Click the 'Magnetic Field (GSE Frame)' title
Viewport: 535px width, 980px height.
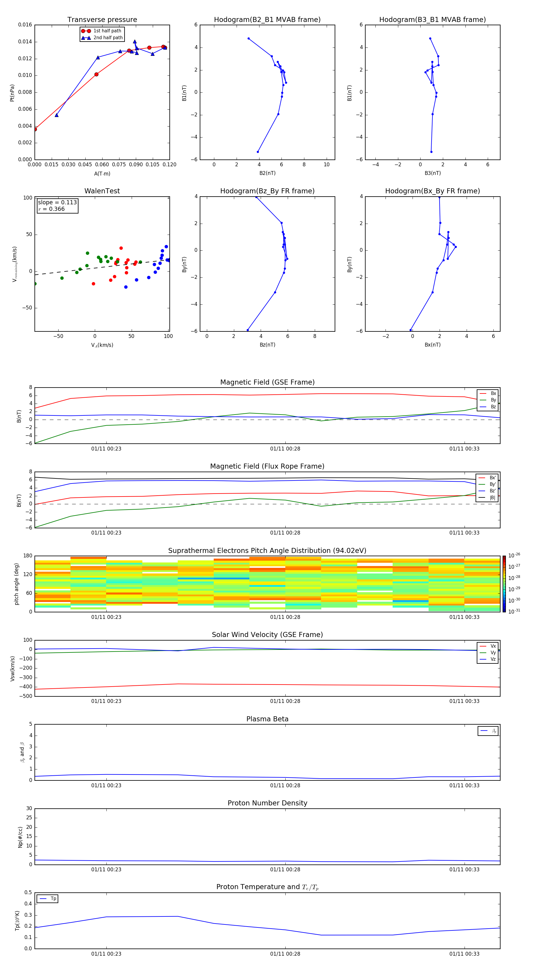click(267, 382)
